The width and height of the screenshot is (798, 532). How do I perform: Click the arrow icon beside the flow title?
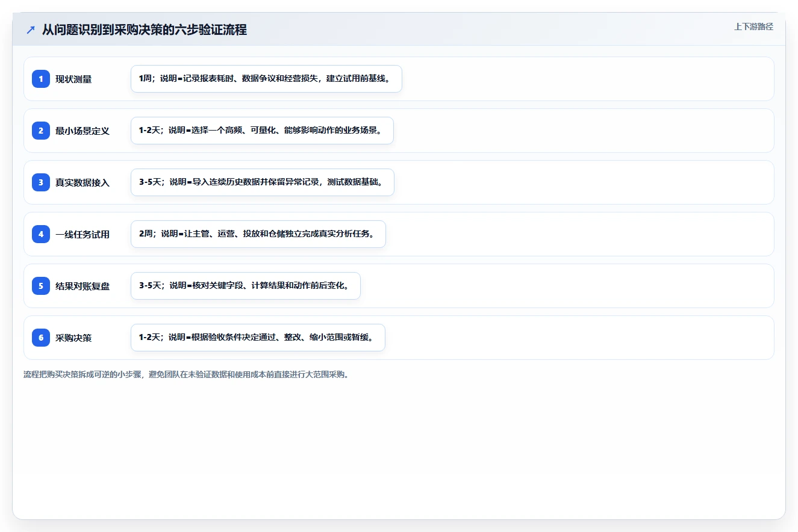[31, 29]
